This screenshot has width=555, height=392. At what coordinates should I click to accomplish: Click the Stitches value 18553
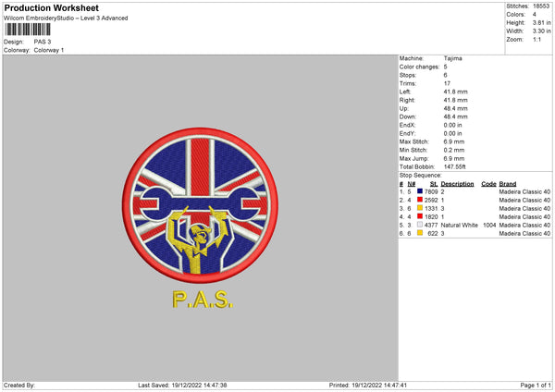(541, 6)
